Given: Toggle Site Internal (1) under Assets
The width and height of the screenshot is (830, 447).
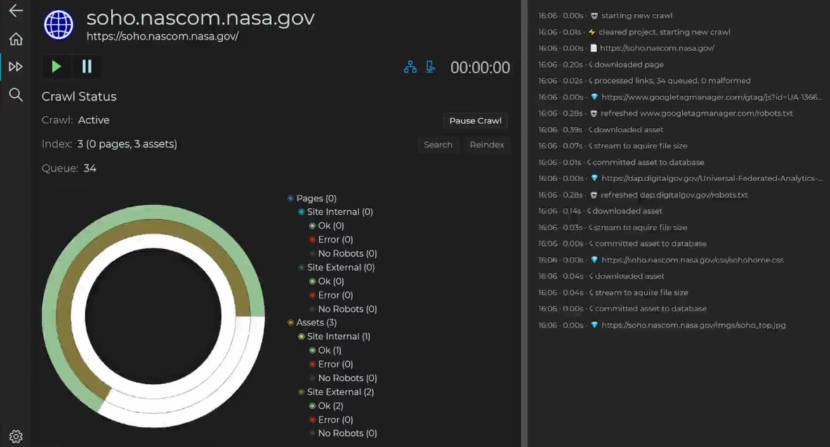Looking at the screenshot, I should click(x=334, y=336).
